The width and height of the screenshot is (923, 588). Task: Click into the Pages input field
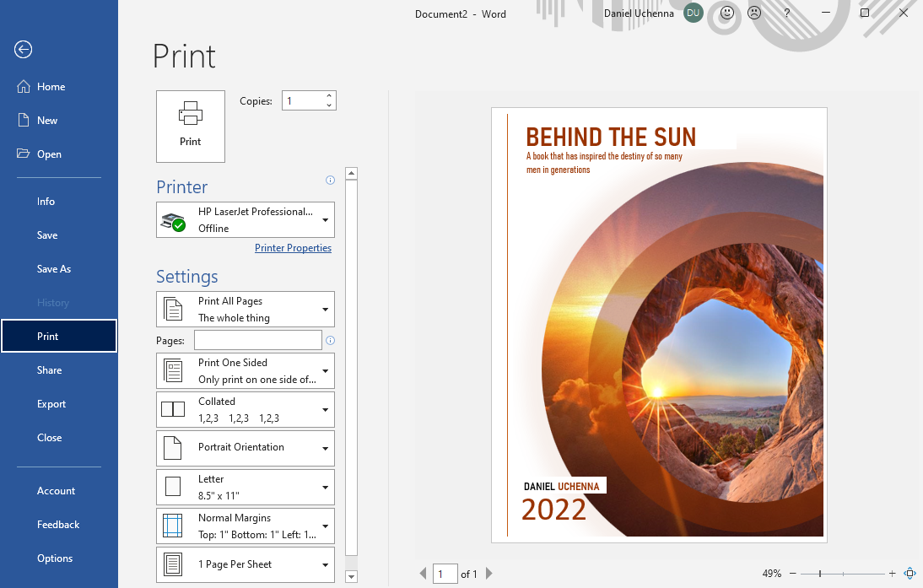[257, 340]
